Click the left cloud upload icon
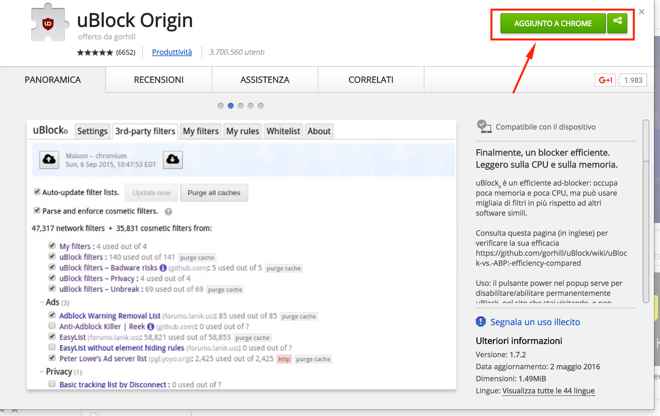 (x=49, y=160)
